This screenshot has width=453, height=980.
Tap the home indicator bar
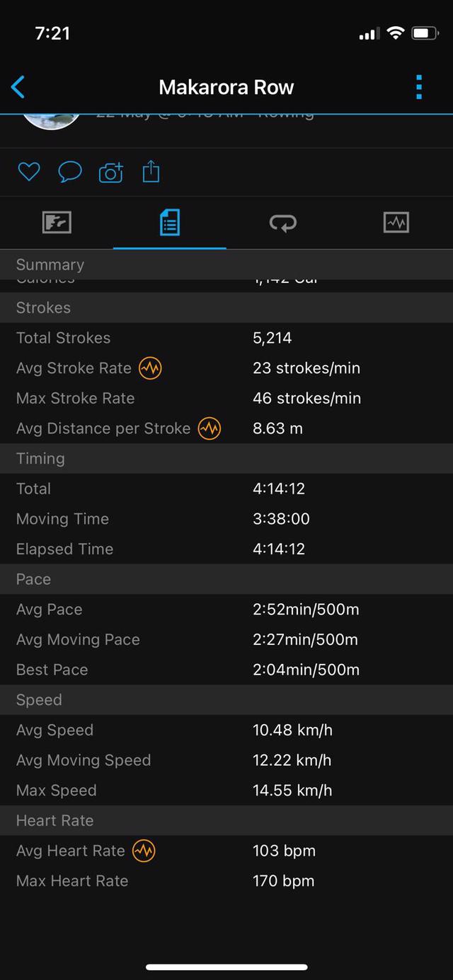[x=226, y=967]
